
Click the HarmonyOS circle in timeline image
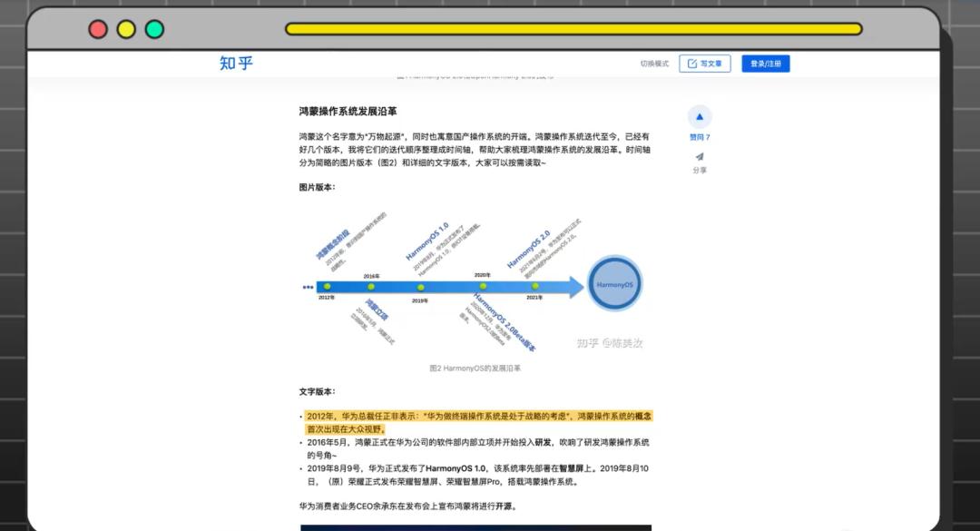click(x=614, y=284)
